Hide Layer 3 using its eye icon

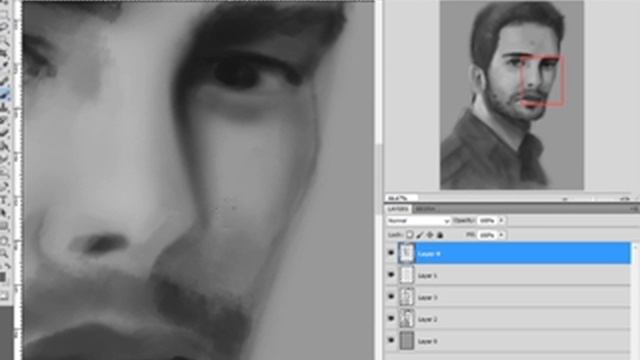pyautogui.click(x=391, y=297)
